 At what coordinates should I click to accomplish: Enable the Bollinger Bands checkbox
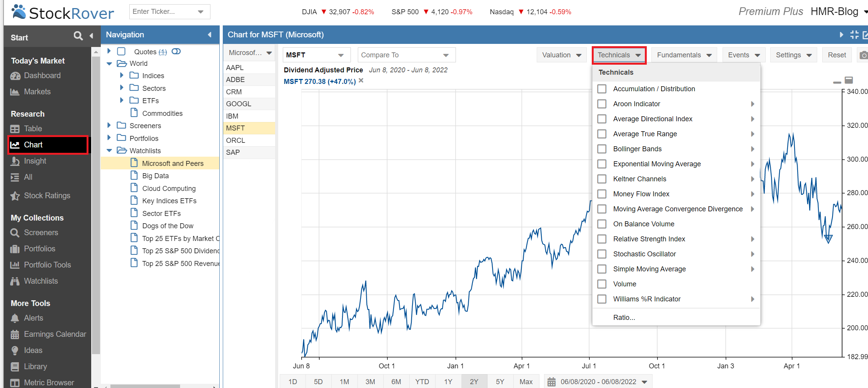(602, 149)
